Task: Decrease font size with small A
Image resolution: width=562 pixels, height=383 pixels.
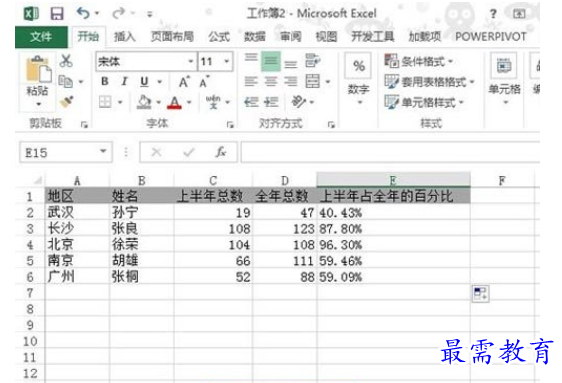Action: tap(204, 82)
